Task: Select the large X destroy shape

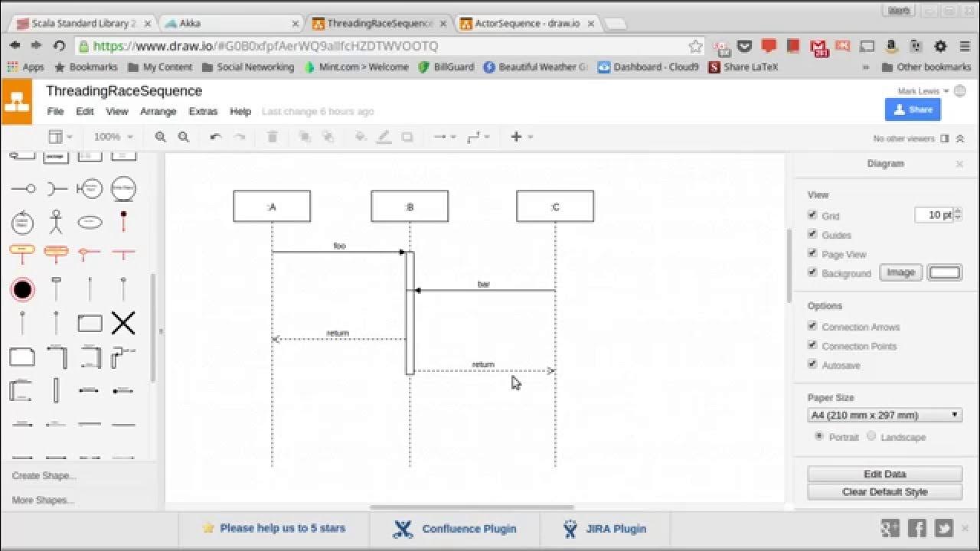Action: [x=123, y=323]
